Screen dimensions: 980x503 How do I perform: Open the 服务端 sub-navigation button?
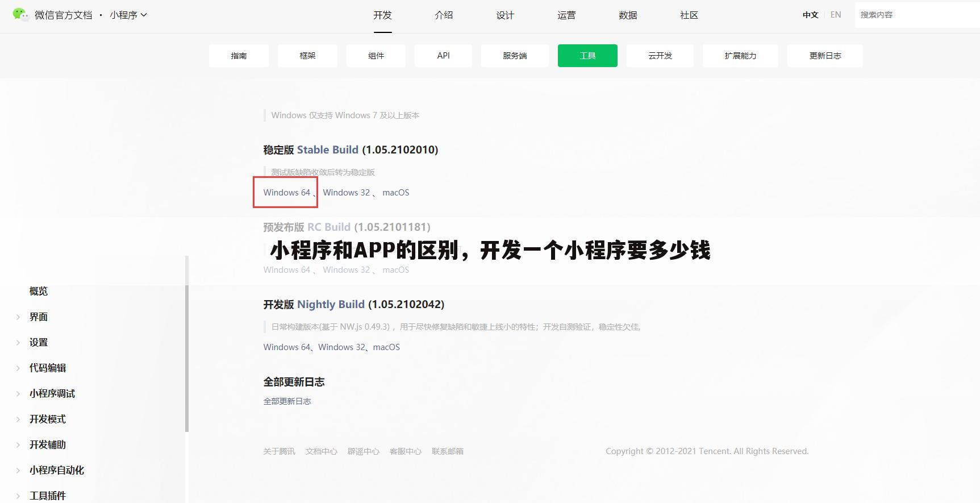pyautogui.click(x=515, y=56)
